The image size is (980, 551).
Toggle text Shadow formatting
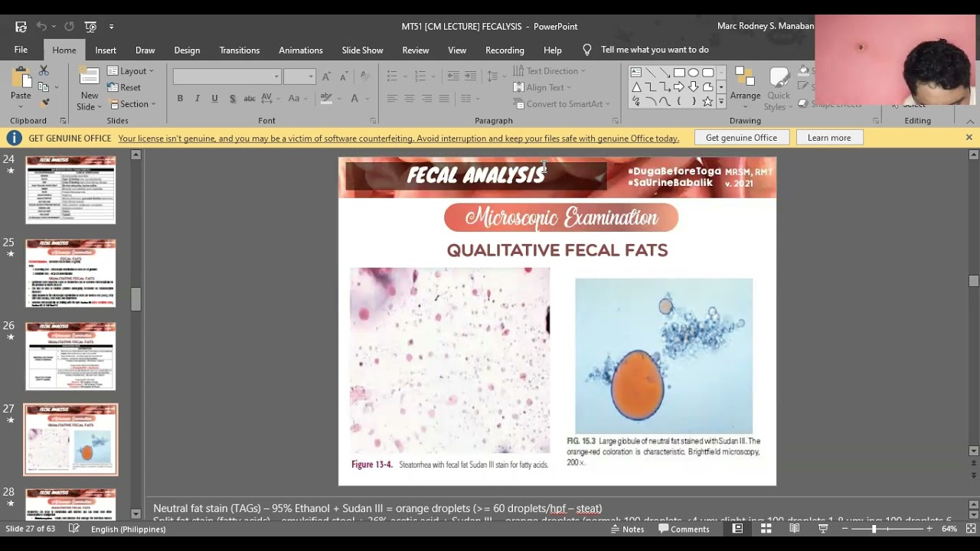click(x=232, y=98)
